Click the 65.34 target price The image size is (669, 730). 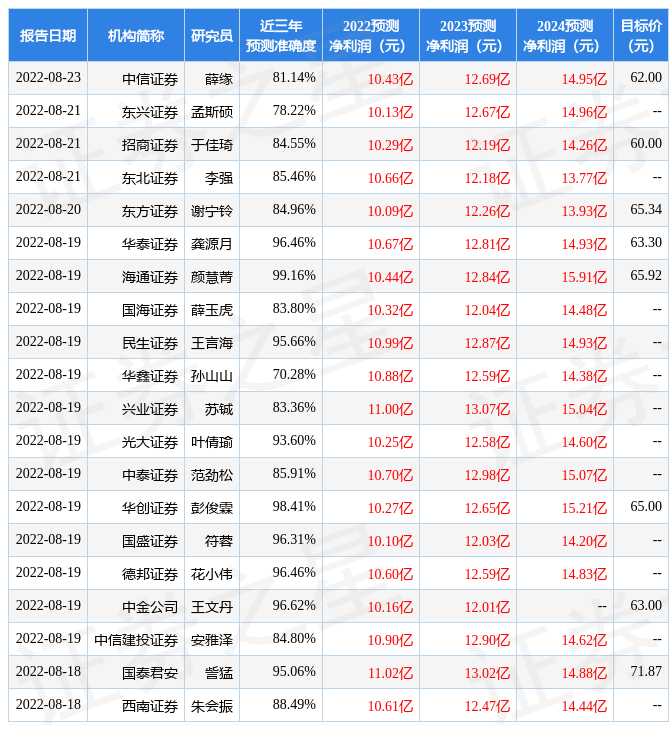tap(646, 210)
